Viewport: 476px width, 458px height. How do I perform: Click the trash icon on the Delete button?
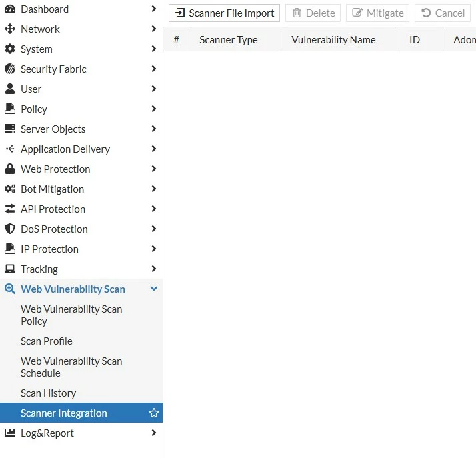click(297, 13)
